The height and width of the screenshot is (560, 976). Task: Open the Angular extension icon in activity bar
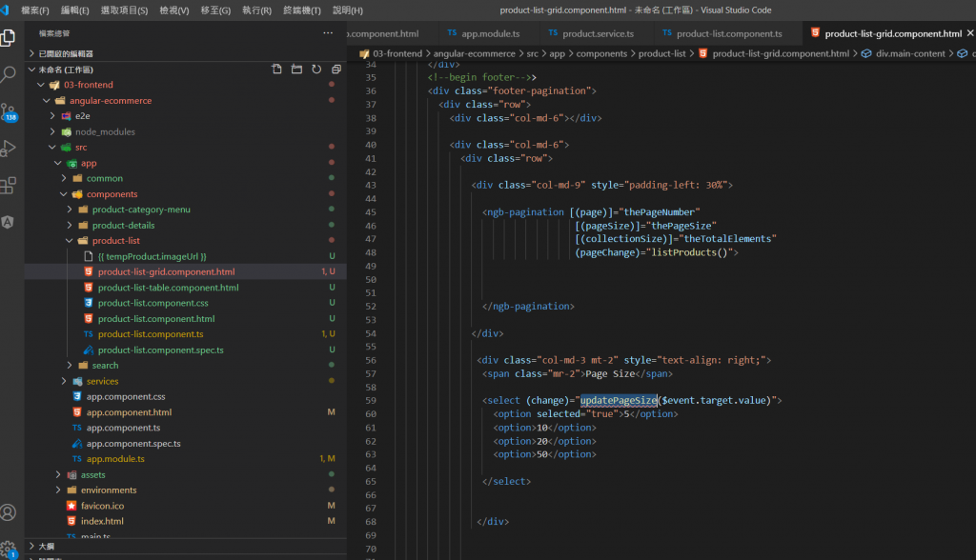[9, 221]
